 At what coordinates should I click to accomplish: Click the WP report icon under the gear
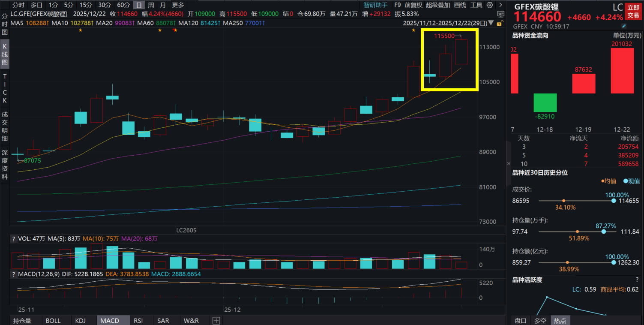[x=501, y=14]
